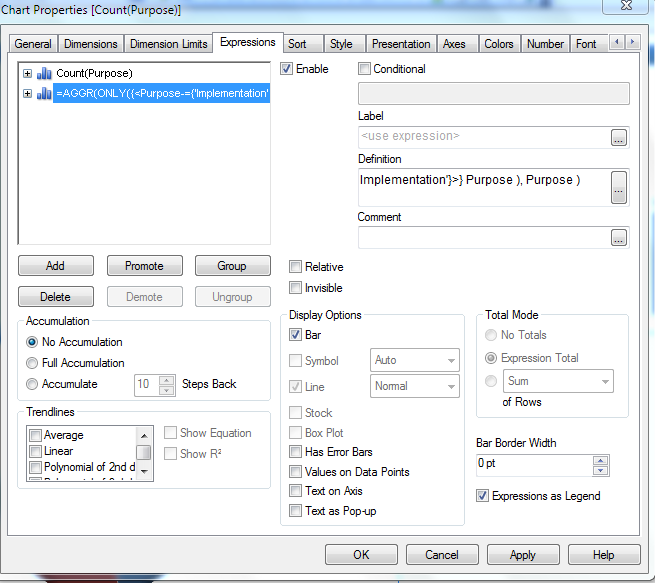This screenshot has height=583, width=655.
Task: Decrease Steps Back value with down arrow
Action: [167, 390]
